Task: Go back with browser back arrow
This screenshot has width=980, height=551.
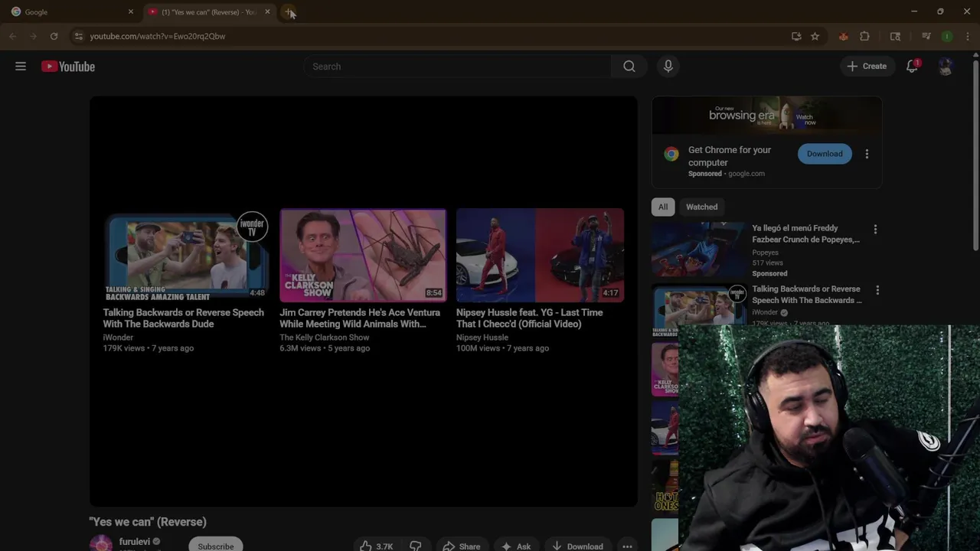Action: click(x=12, y=36)
